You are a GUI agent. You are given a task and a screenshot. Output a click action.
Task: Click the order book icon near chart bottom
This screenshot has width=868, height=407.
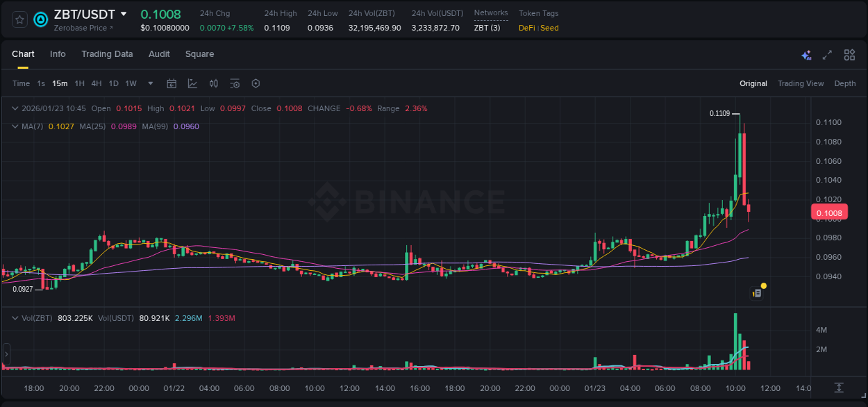pos(756,293)
